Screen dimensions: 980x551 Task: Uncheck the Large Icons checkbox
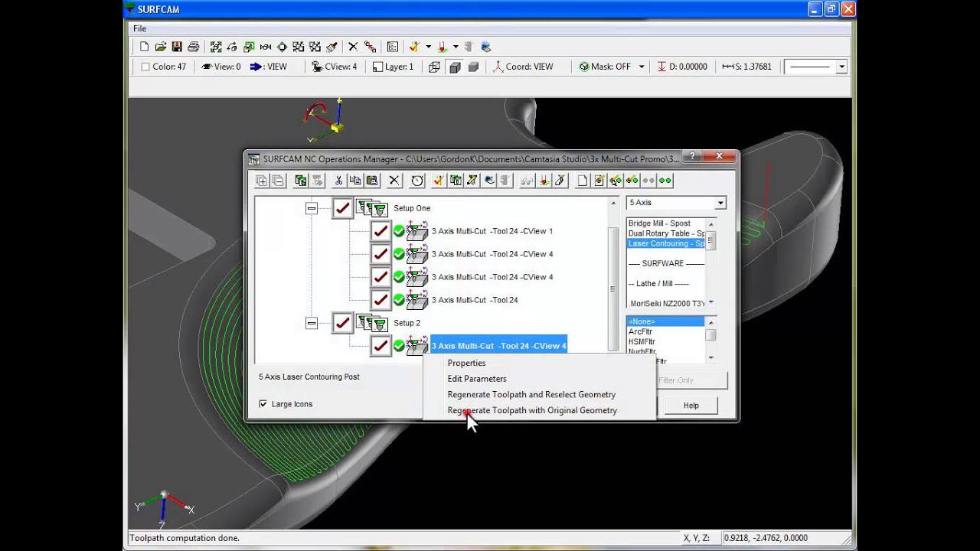click(x=263, y=404)
